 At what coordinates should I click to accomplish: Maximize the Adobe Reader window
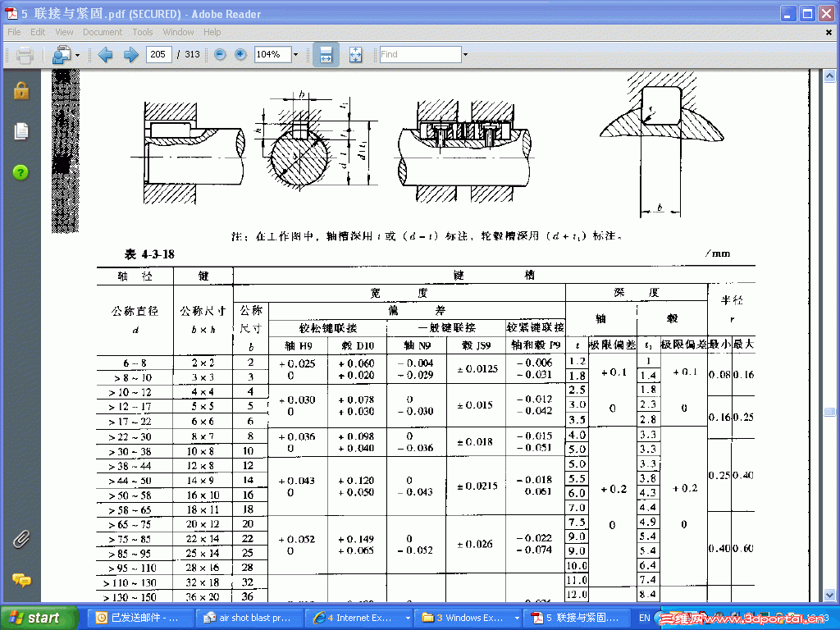(807, 13)
